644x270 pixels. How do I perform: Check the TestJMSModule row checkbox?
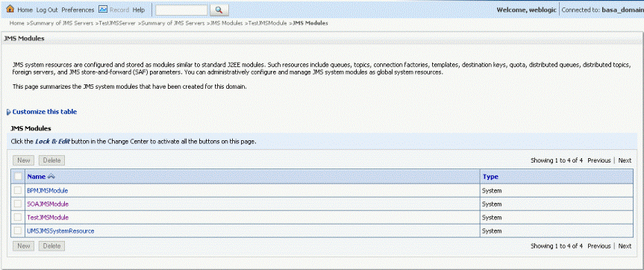pos(18,218)
